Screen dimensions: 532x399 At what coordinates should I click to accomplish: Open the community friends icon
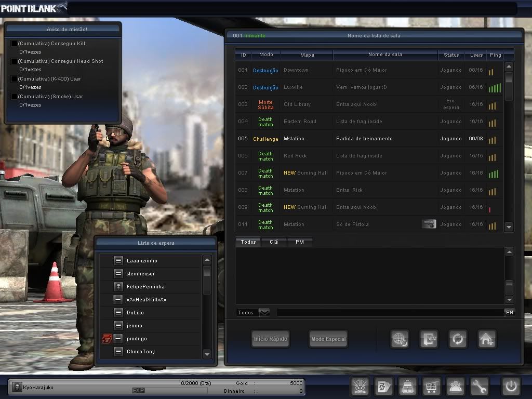point(455,387)
